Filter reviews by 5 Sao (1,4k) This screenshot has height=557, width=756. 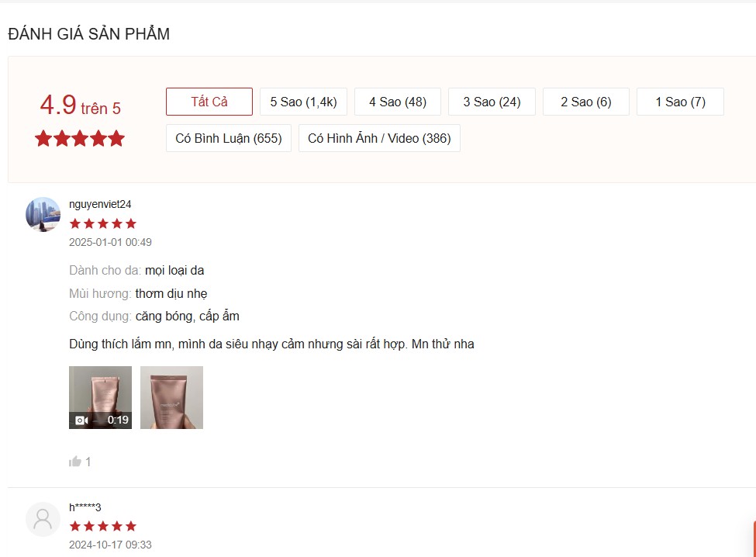303,102
